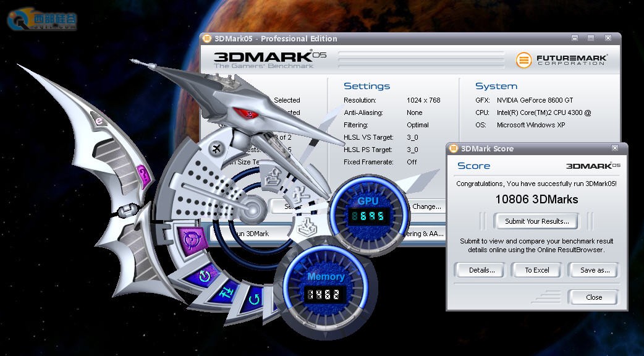Viewport: 644px width, 356px height.
Task: Click the GPU gauge digital readout
Action: (368, 216)
